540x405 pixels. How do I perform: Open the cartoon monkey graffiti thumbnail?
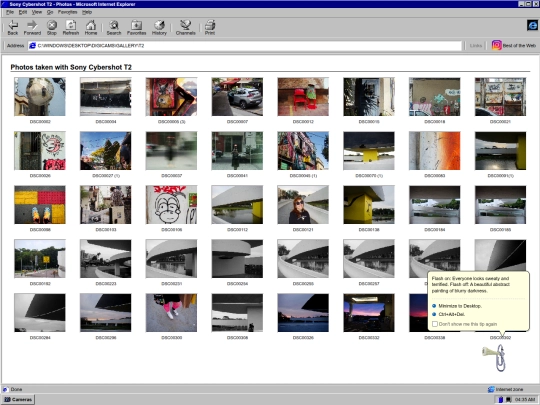coord(172,205)
